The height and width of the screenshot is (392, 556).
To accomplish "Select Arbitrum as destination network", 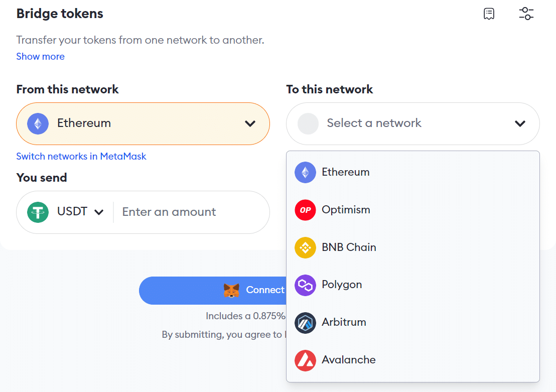I will coord(413,323).
